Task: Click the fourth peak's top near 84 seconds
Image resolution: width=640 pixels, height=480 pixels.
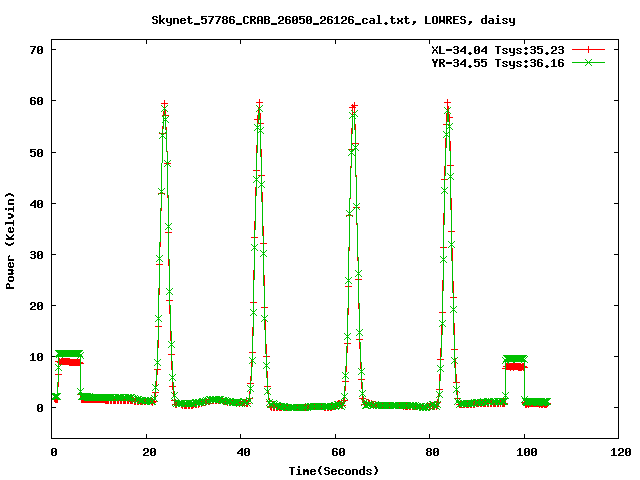Action: click(448, 104)
